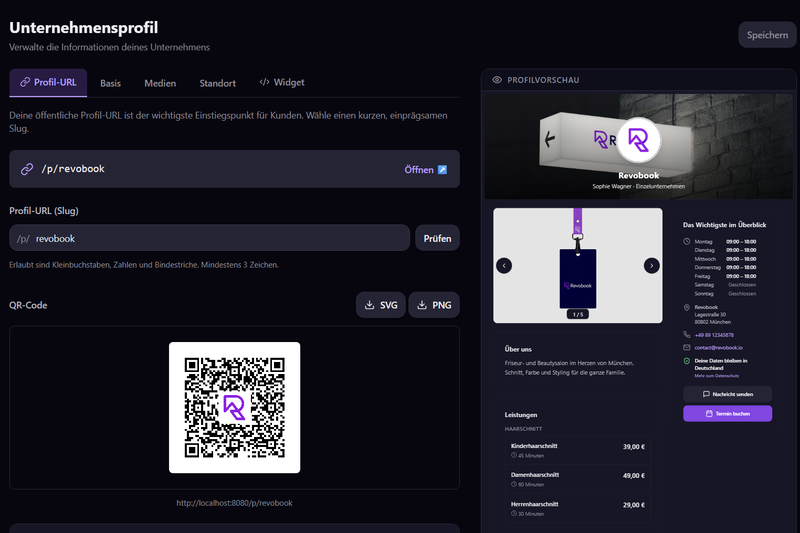This screenshot has height=533, width=800.
Task: Click Nachricht senden button
Action: click(728, 394)
